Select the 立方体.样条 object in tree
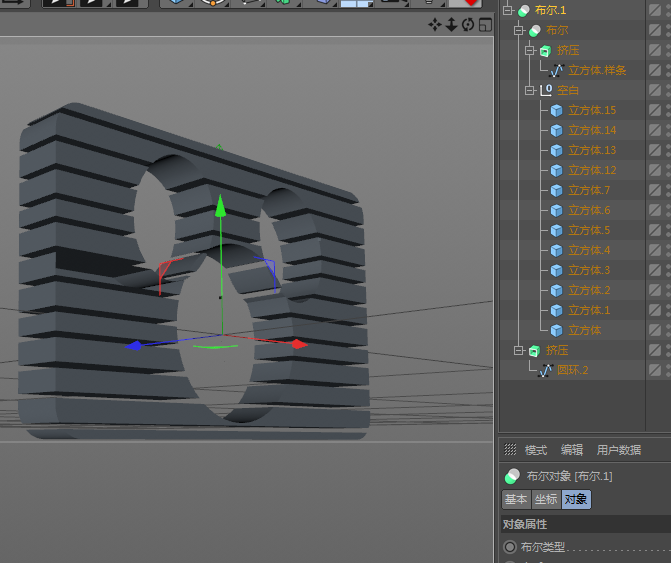This screenshot has height=563, width=671. click(x=597, y=70)
